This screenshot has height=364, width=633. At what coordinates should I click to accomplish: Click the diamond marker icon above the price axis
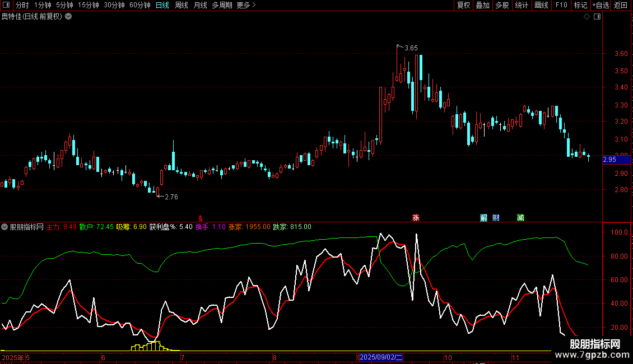(x=587, y=17)
